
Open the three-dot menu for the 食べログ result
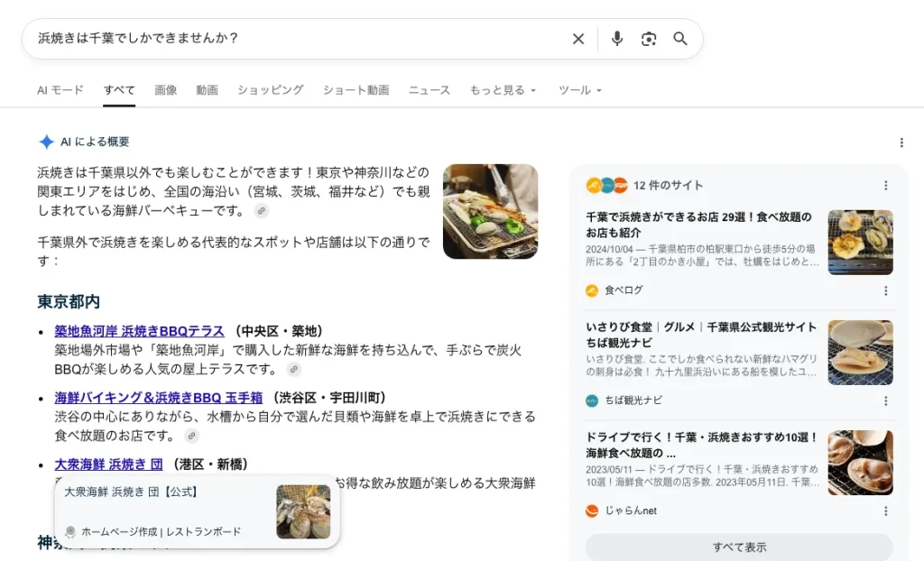click(885, 290)
